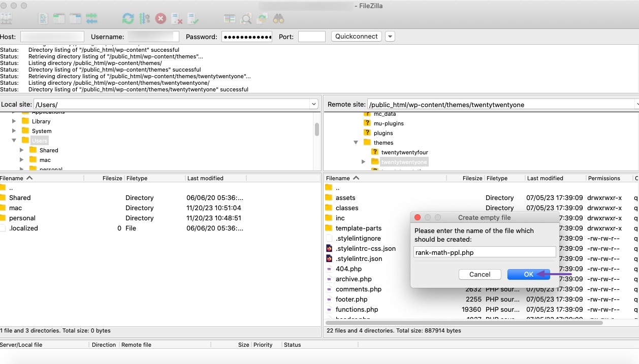
Task: Click unknown-folder icon beside twentytwentyfour
Action: (375, 152)
